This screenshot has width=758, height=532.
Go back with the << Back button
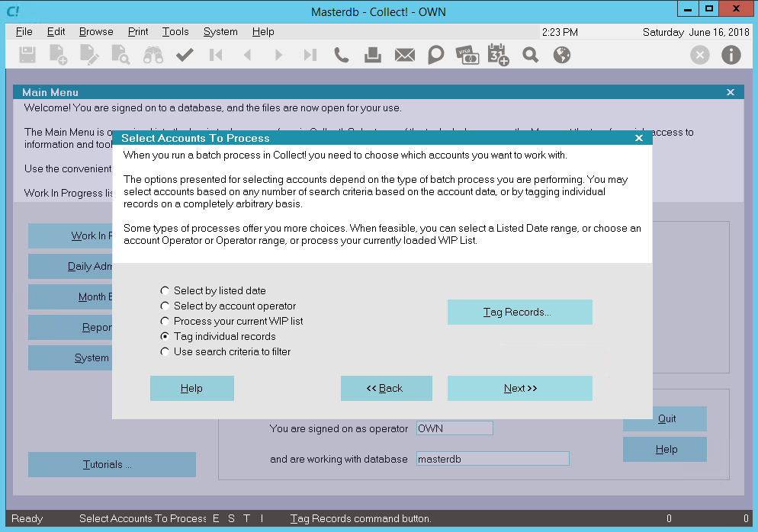pos(387,389)
